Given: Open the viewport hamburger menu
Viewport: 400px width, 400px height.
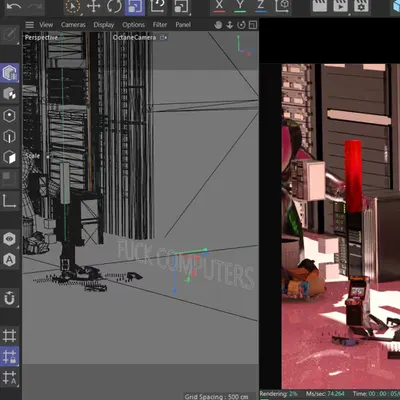Looking at the screenshot, I should pyautogui.click(x=29, y=25).
